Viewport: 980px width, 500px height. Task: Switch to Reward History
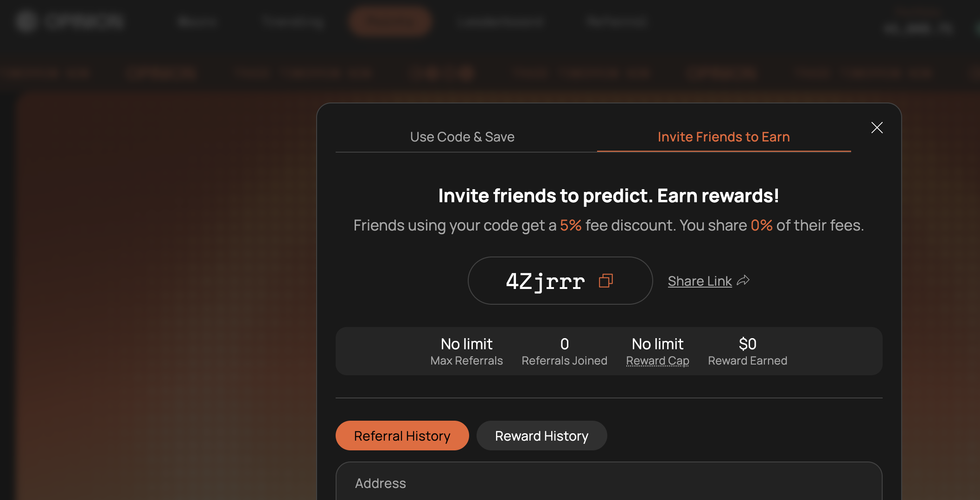tap(541, 436)
